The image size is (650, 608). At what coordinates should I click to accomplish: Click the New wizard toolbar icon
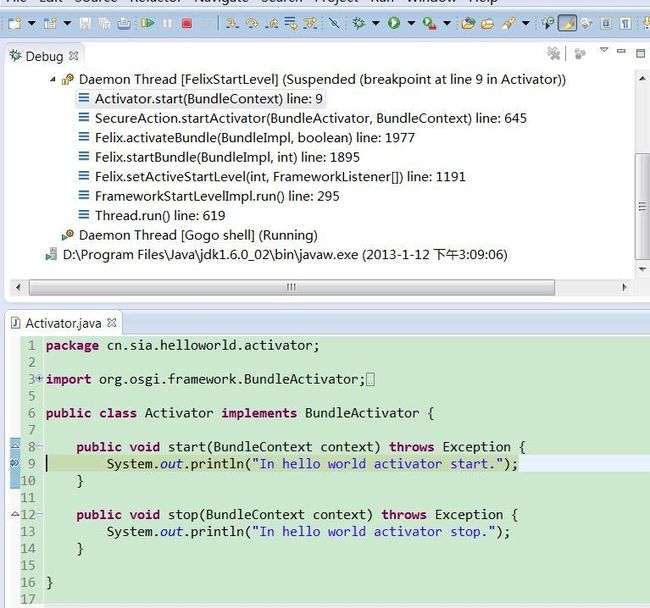coord(15,23)
